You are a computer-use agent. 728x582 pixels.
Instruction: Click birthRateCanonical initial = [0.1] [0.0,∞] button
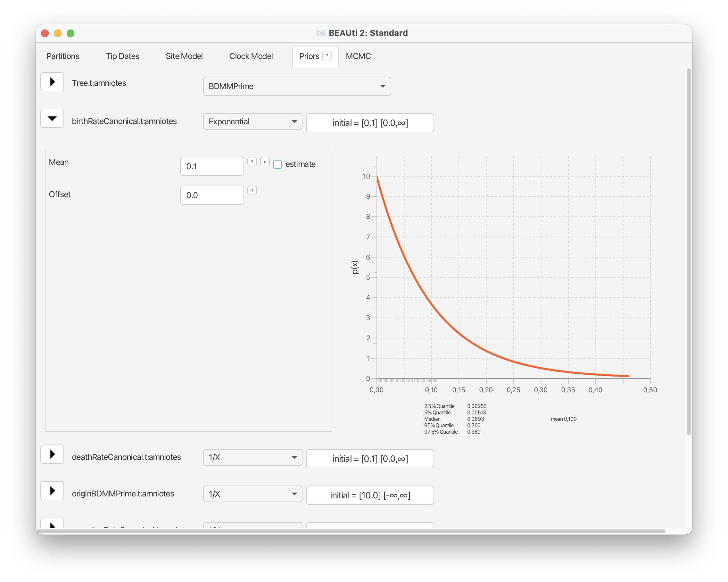pos(370,123)
